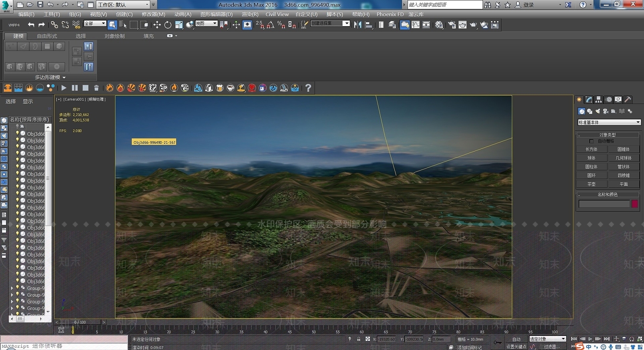
Task: Open the 渲染(R) menu
Action: [250, 14]
